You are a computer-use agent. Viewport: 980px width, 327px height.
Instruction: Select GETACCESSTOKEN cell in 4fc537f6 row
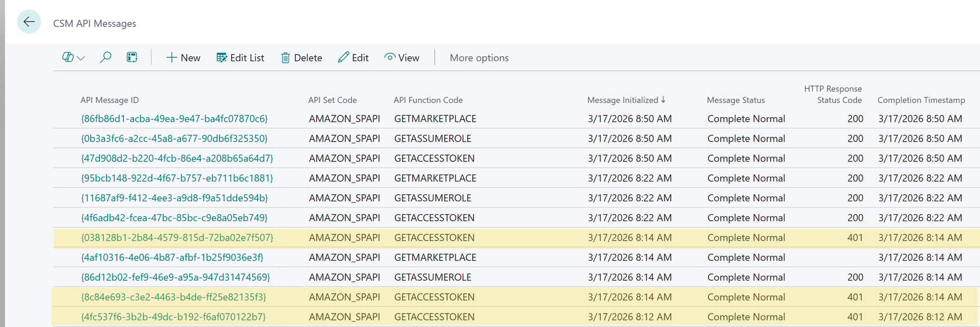click(435, 317)
